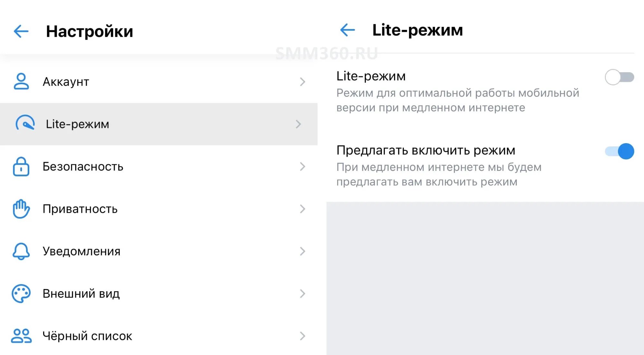
Task: Expand the Чёрный список row chevron
Action: coord(302,336)
